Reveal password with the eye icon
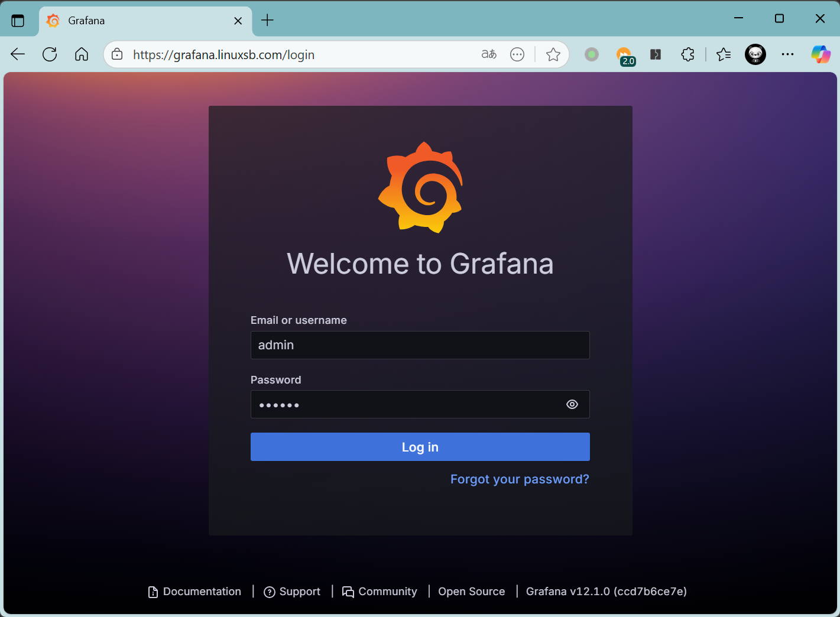Screen dimensions: 840x617 coord(572,404)
